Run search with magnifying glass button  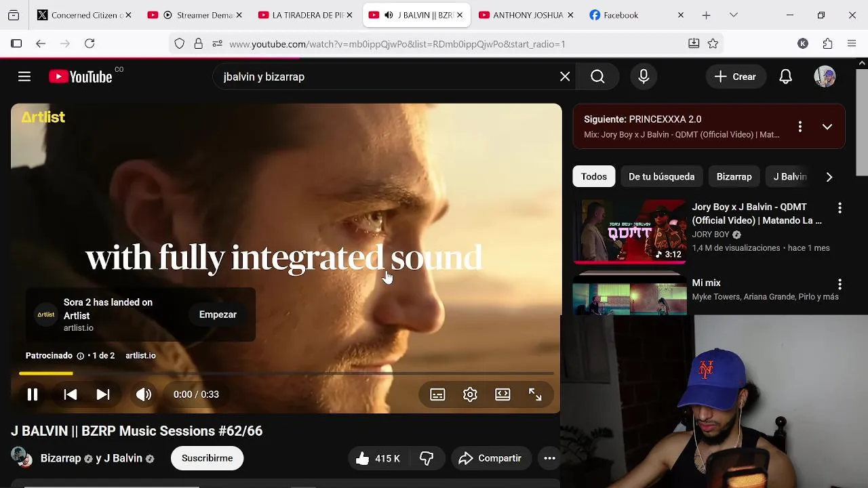pyautogui.click(x=597, y=77)
